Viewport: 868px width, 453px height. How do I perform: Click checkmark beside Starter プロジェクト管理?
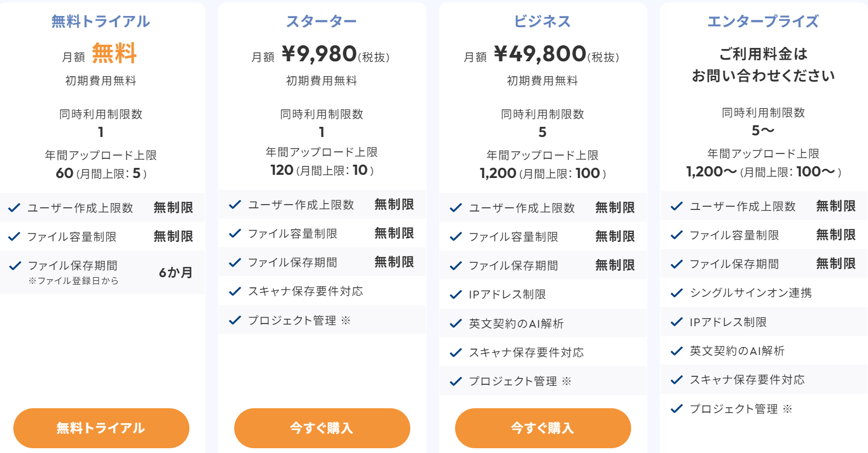point(235,320)
